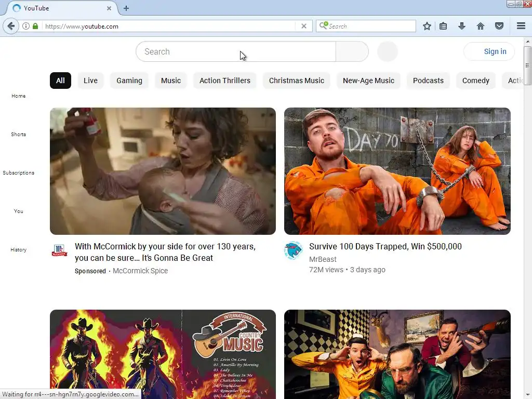Click '72M views • 3 days ago' text
Screen dimensions: 532x399
point(347,270)
